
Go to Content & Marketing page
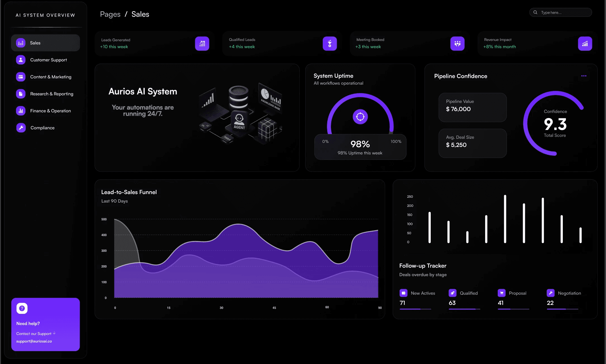click(50, 77)
